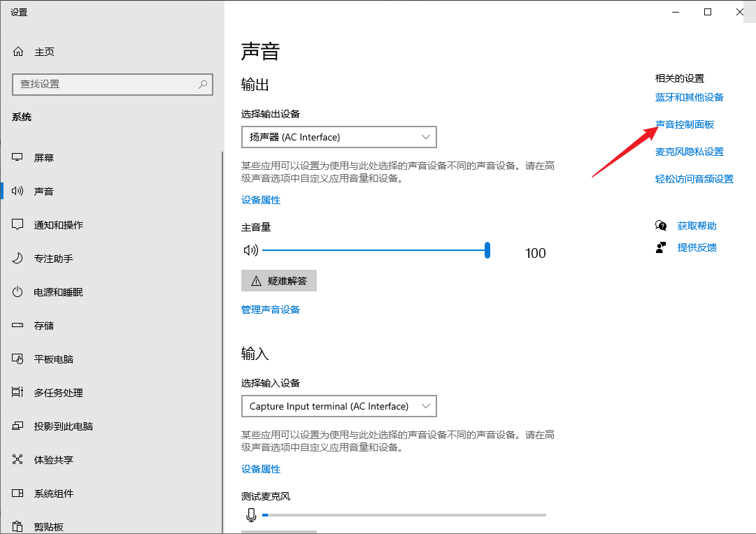Click the Home (主页) icon in sidebar
The height and width of the screenshot is (534, 756).
[x=18, y=52]
